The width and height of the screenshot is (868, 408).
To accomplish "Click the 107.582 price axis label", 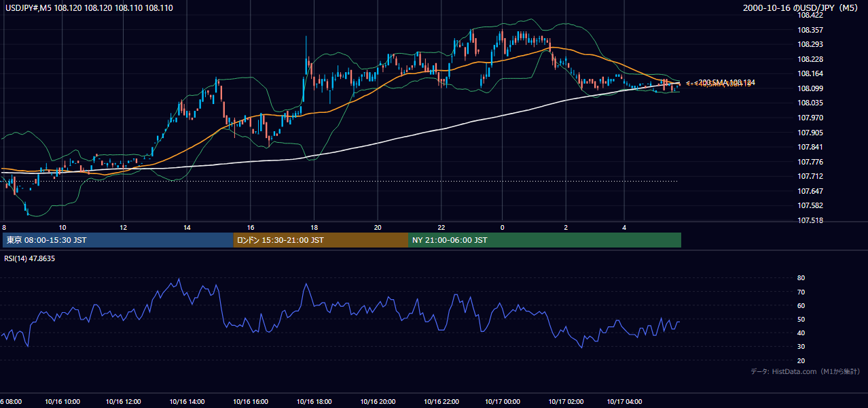I will pyautogui.click(x=811, y=205).
